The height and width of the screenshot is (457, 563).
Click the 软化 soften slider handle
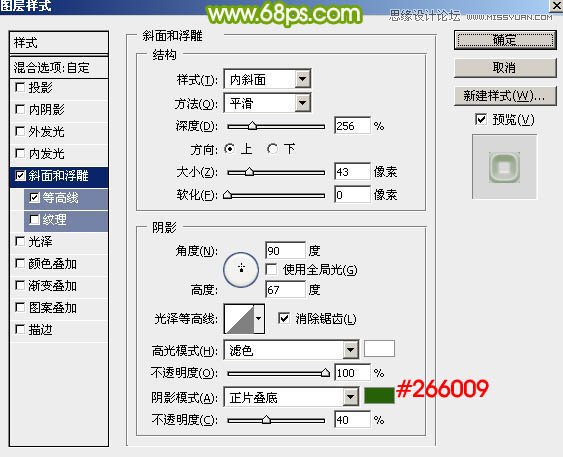tap(227, 195)
